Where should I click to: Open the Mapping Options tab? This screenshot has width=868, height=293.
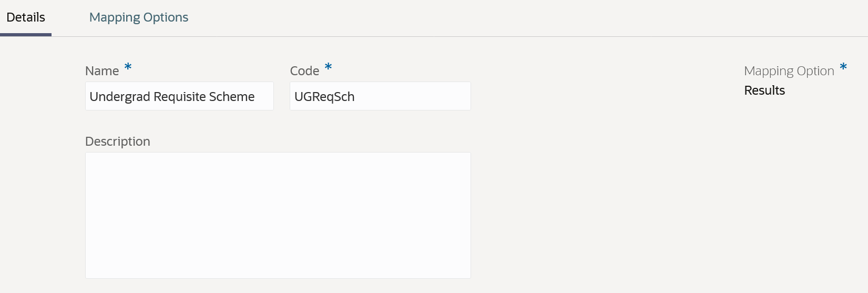pyautogui.click(x=139, y=17)
